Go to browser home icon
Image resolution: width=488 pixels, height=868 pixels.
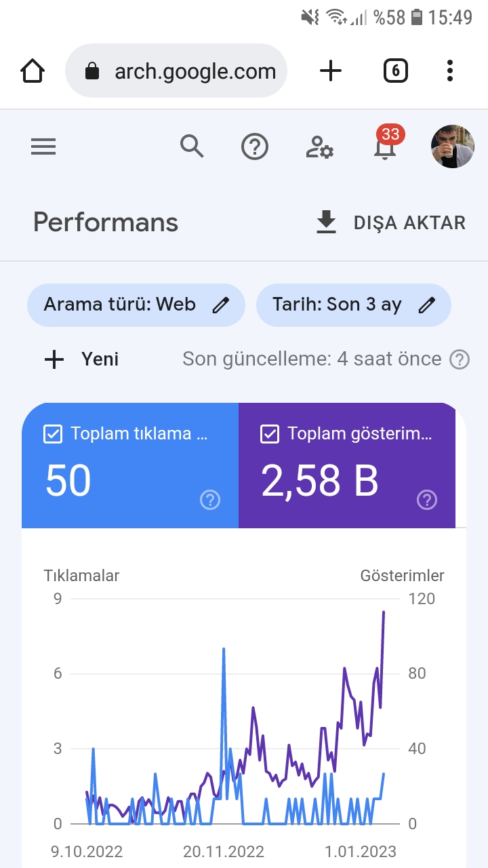(33, 71)
